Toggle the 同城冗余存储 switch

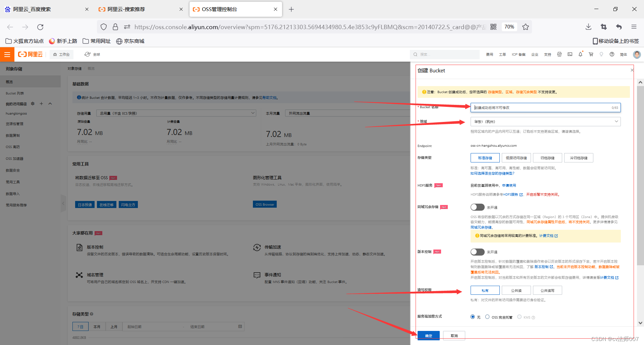point(477,207)
